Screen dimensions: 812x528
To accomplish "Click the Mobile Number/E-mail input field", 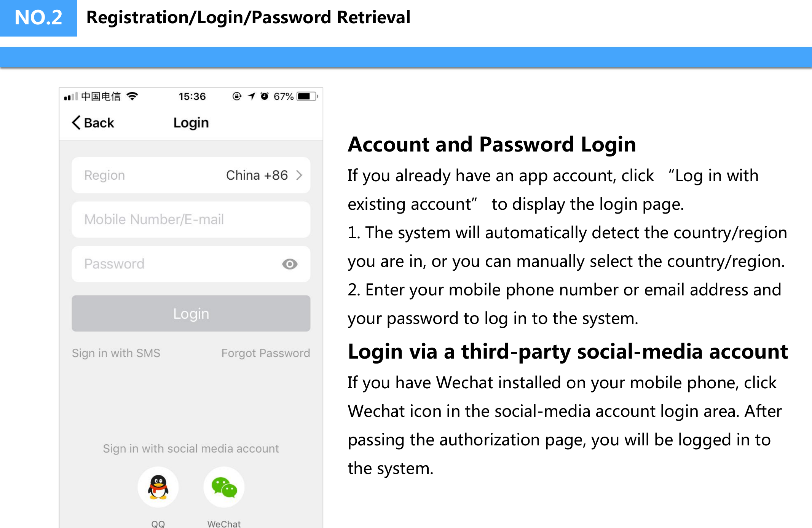I will coord(190,220).
